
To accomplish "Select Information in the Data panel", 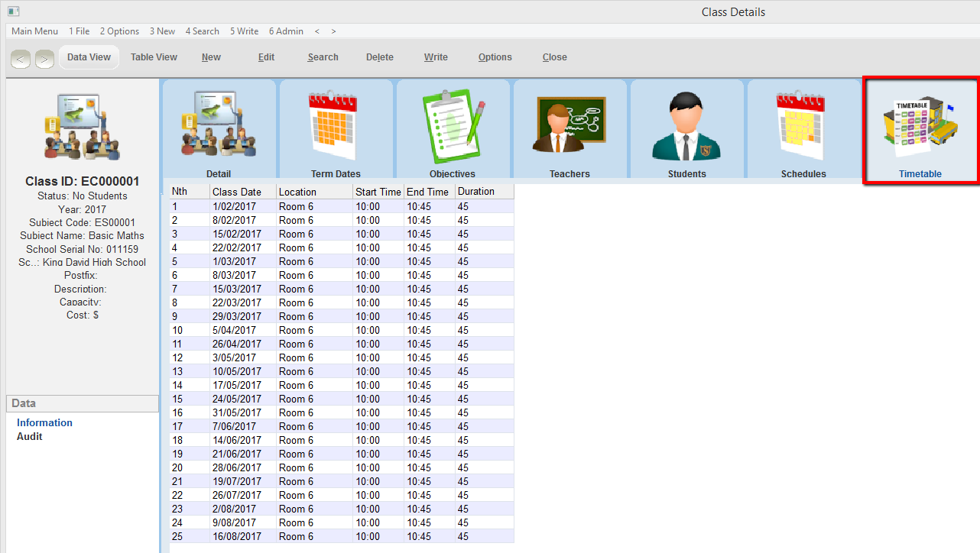I will (x=44, y=423).
